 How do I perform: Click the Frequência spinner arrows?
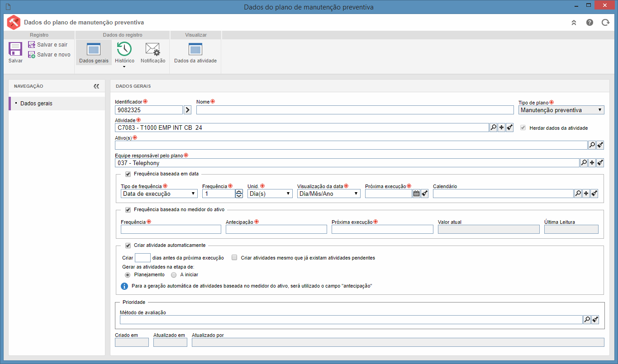(239, 194)
